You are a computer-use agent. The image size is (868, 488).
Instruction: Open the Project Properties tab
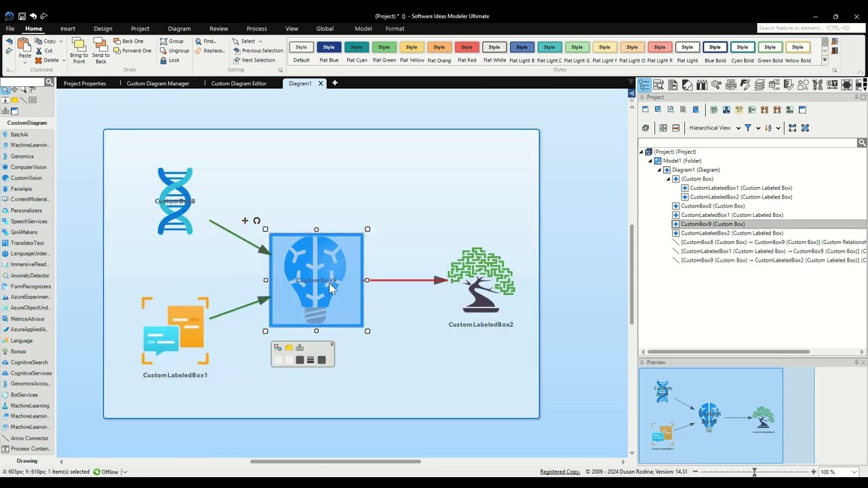85,83
